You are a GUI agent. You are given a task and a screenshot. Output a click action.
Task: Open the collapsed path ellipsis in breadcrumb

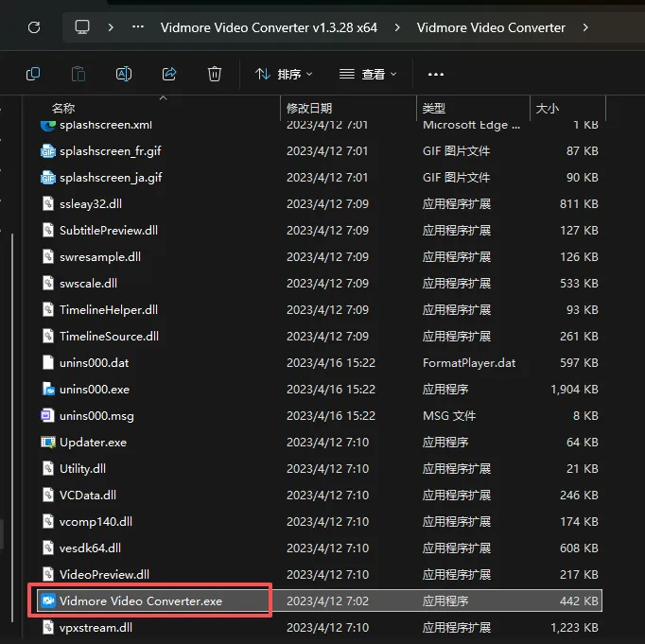pos(138,27)
